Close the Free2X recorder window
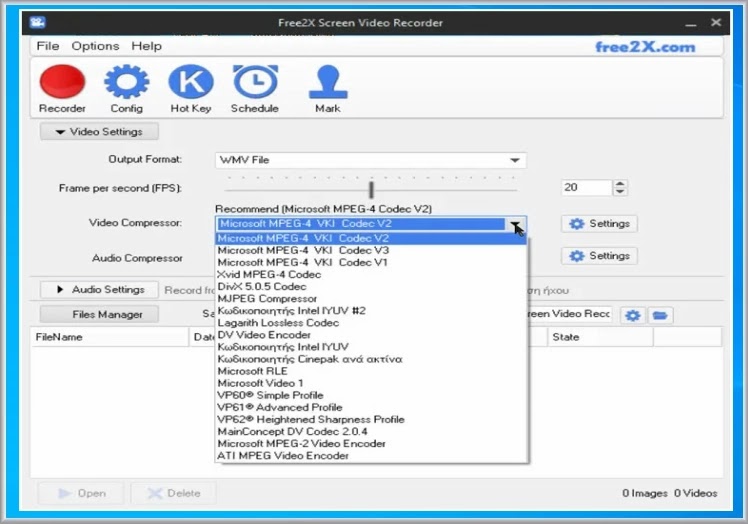 (x=716, y=22)
